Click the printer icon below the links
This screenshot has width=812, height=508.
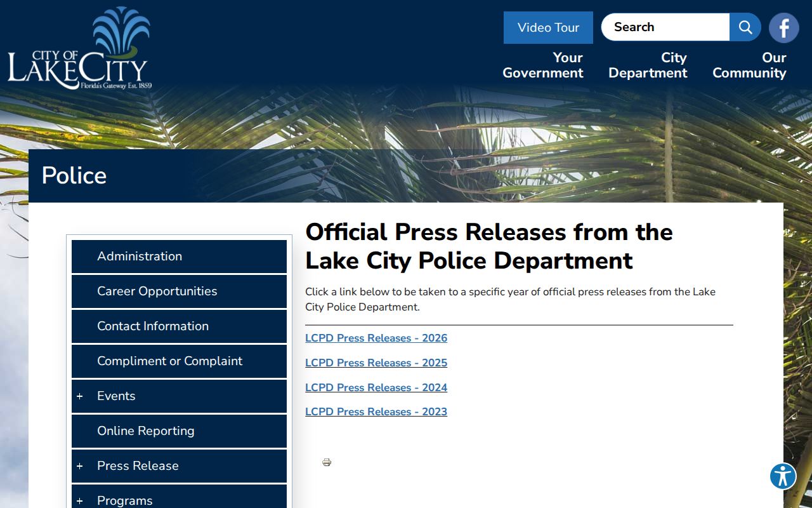point(327,462)
